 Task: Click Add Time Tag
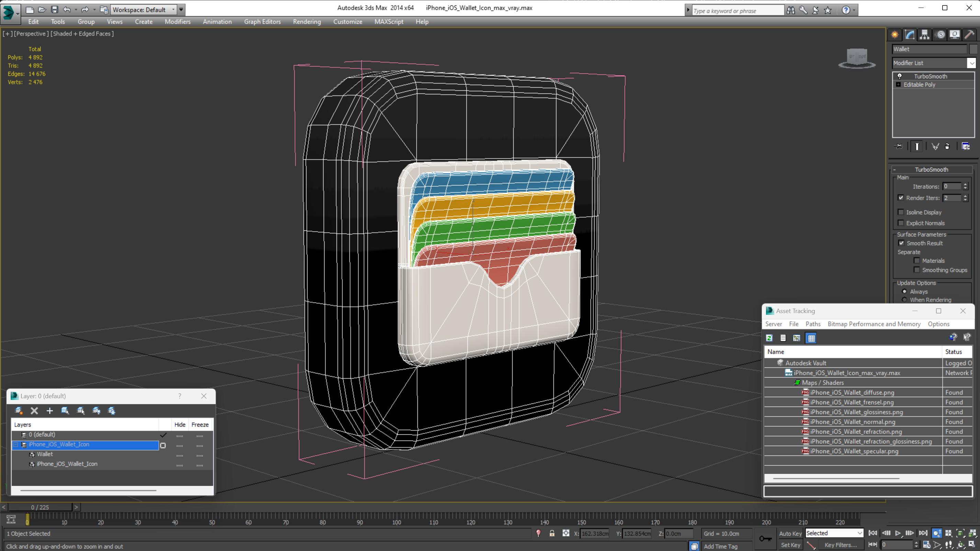point(721,547)
